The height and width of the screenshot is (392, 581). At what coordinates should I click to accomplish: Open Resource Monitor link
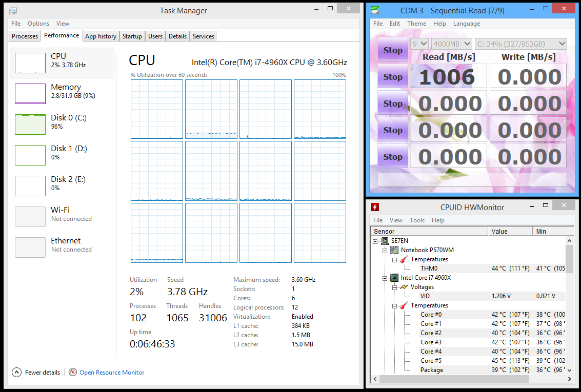pos(112,373)
